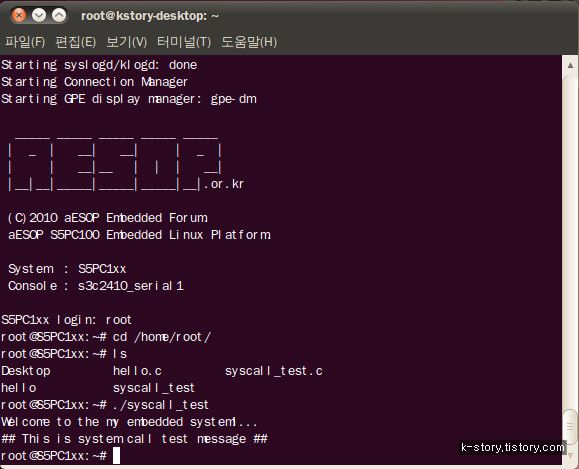Screen dimensions: 579x469
Task: Minimize the terminal window
Action: (x=39, y=16)
